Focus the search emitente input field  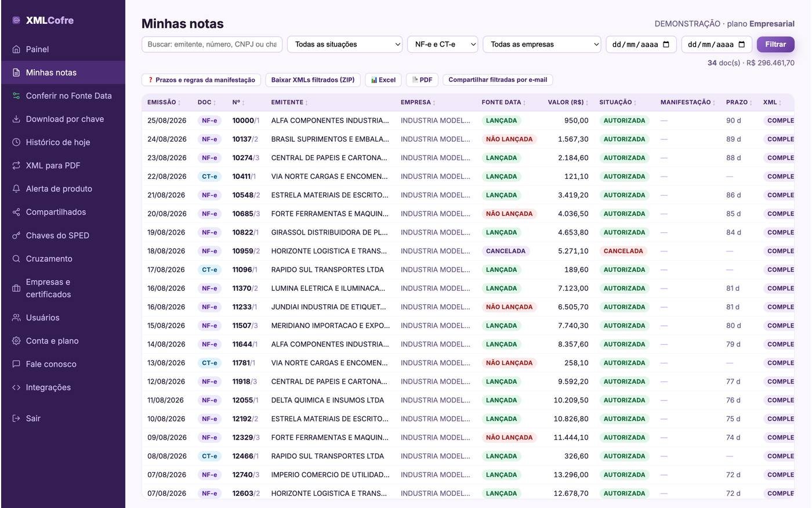[212, 44]
